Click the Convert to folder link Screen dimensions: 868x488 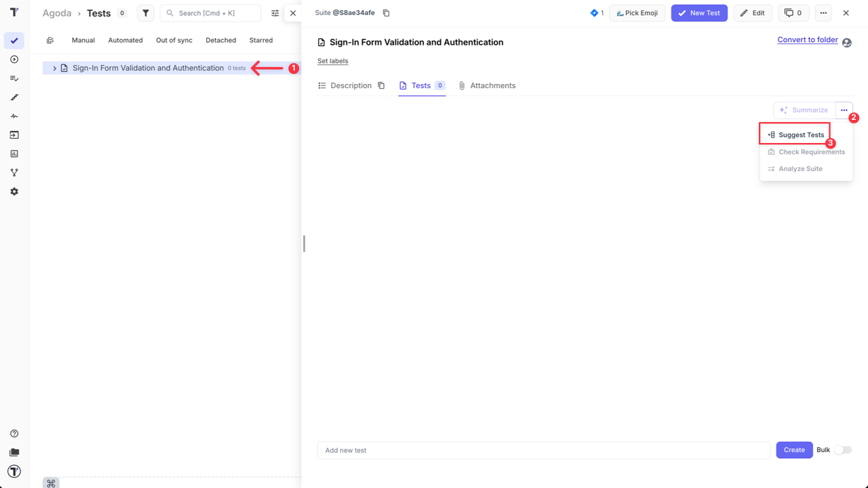[807, 39]
